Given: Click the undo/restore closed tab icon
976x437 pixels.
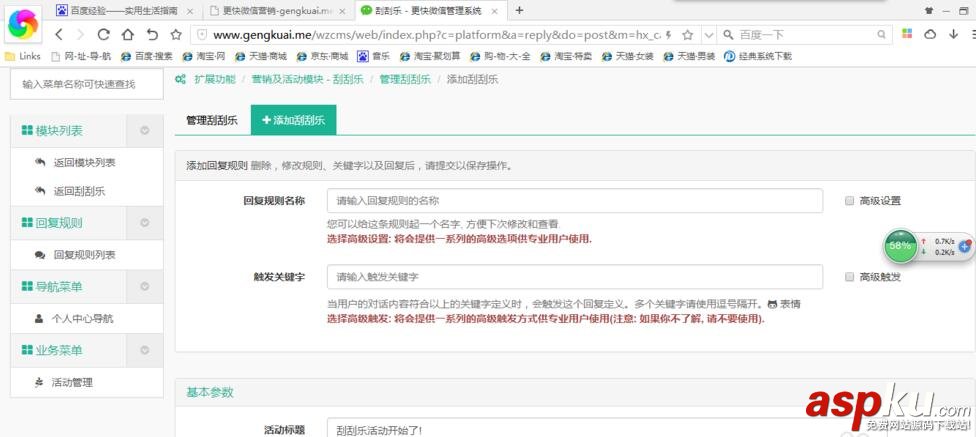Looking at the screenshot, I should (152, 35).
